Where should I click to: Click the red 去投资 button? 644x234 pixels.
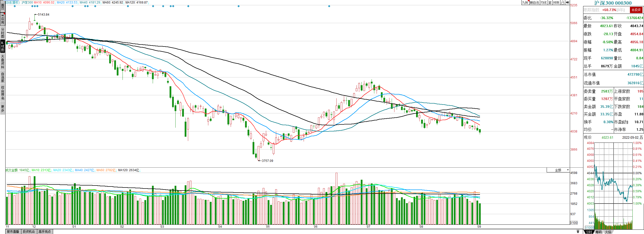coord(636,10)
